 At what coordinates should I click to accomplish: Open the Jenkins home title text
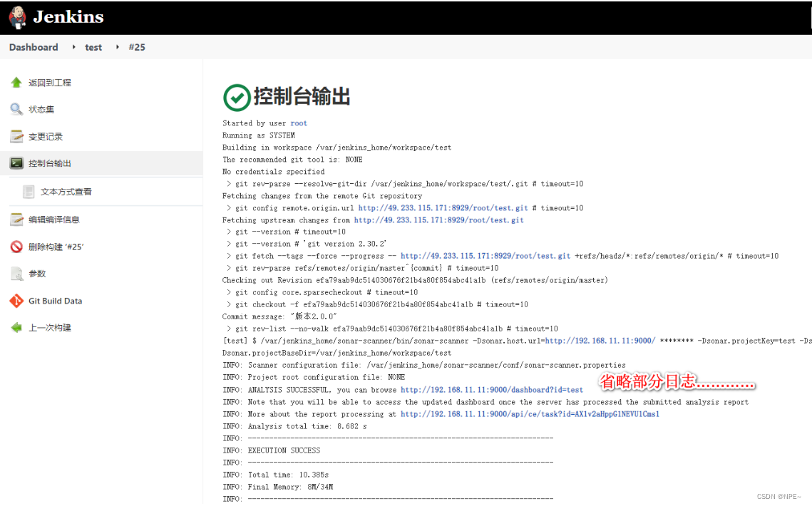(x=68, y=17)
